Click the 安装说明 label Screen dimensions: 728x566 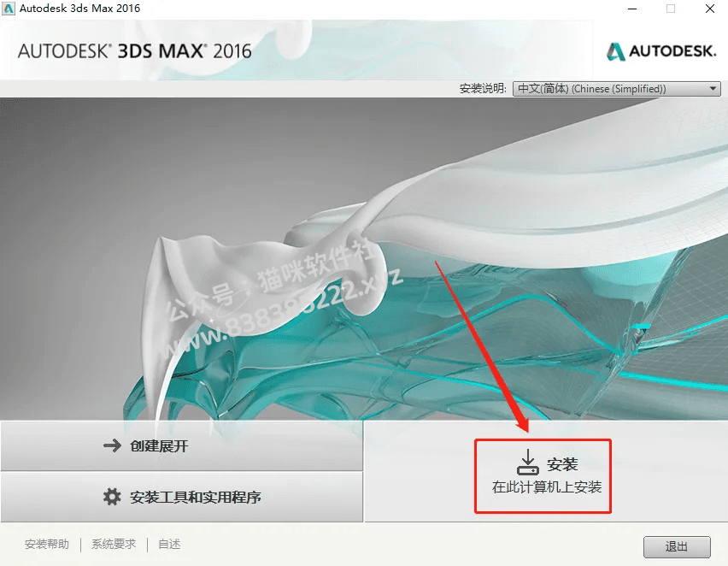483,88
